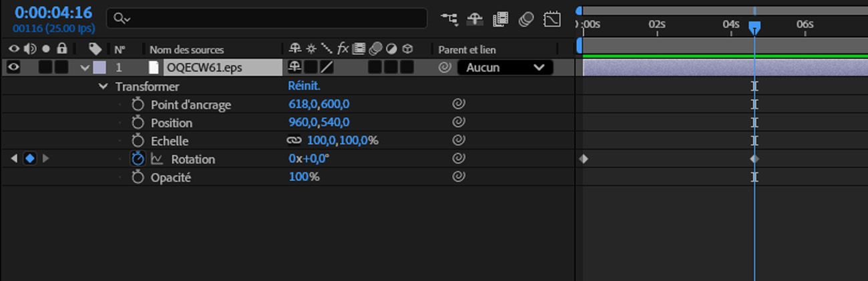
Task: Toggle Echelle constrain proportions link icon
Action: [x=294, y=141]
